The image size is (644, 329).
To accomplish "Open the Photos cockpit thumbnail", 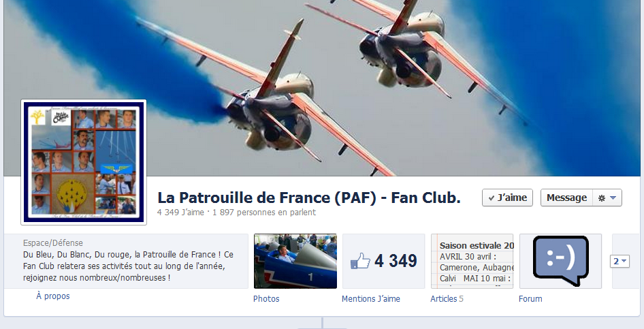I will 295,262.
